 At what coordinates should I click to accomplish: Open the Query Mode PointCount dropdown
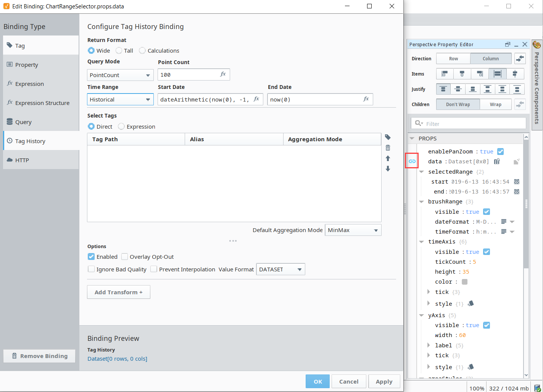click(120, 75)
